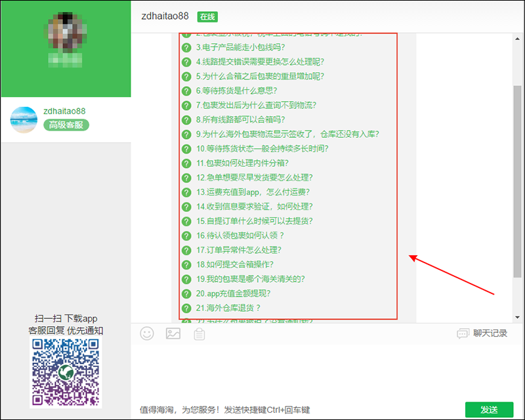Screen dimensions: 525x420
Task: Click the app download QR code
Action: pos(66,372)
